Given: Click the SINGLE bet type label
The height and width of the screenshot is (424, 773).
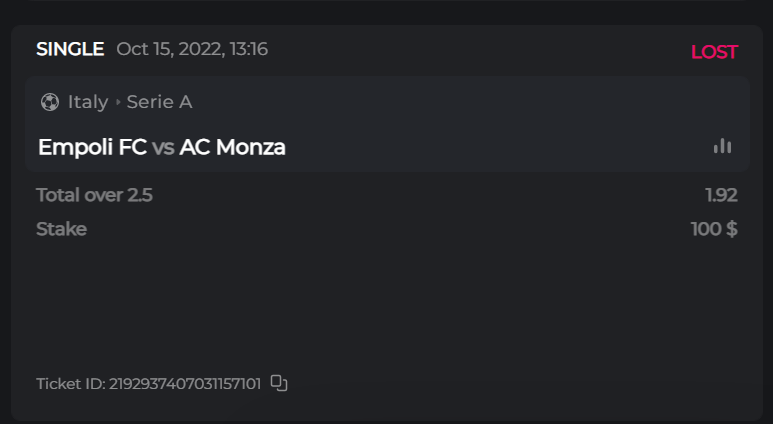Looking at the screenshot, I should click(70, 49).
